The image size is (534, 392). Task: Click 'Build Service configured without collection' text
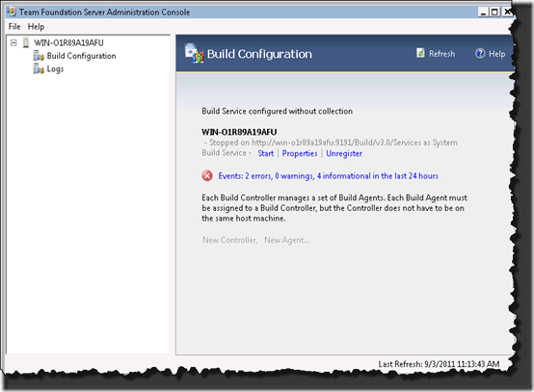[x=278, y=112]
